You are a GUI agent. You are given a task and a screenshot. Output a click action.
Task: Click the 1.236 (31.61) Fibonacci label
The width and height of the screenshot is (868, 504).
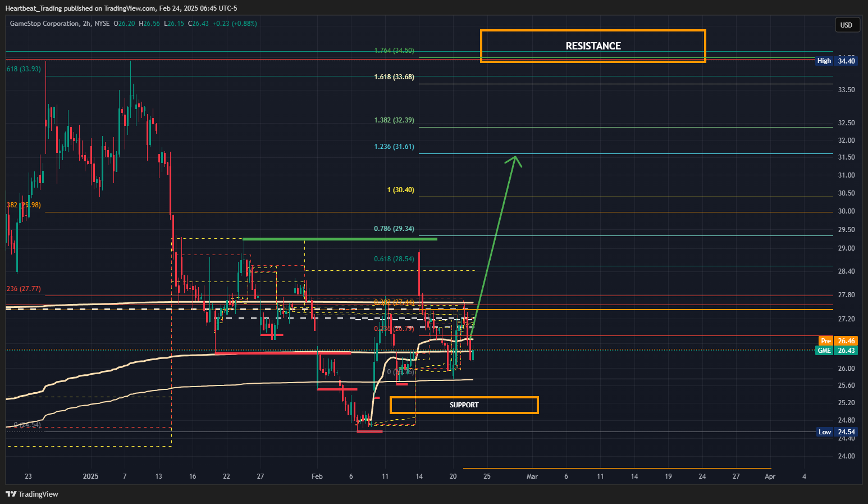coord(394,147)
